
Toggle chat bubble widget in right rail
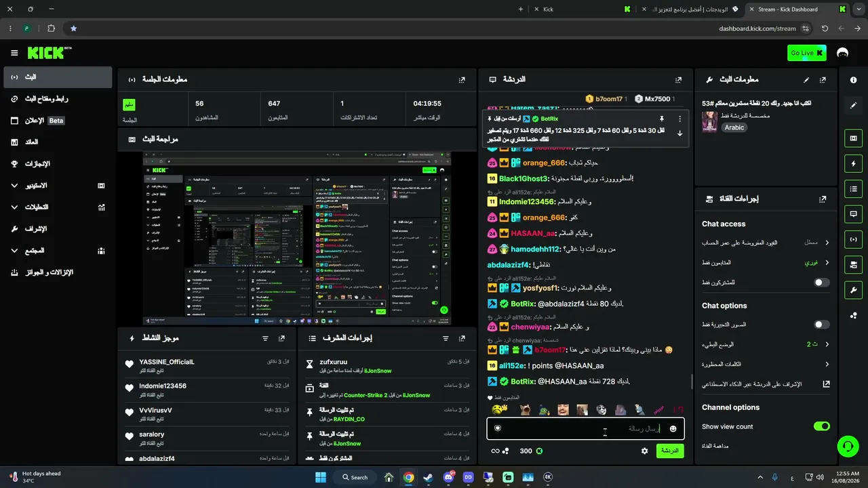(x=853, y=213)
